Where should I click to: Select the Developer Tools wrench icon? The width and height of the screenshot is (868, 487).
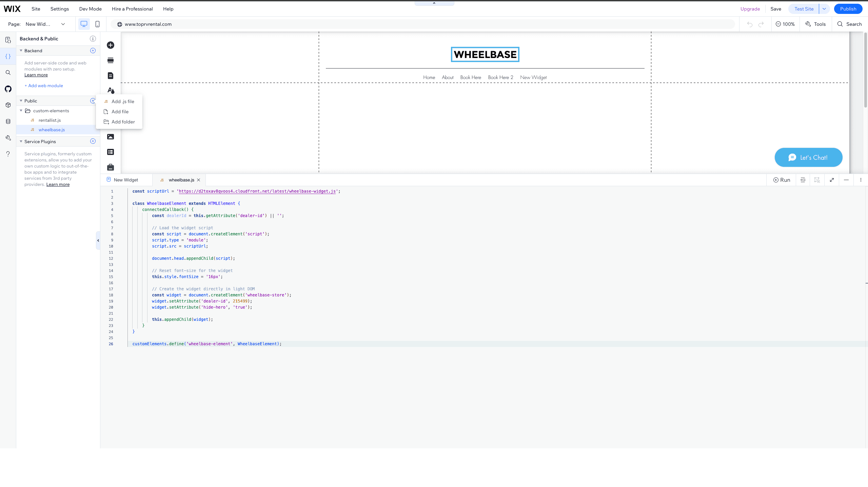[x=8, y=137]
